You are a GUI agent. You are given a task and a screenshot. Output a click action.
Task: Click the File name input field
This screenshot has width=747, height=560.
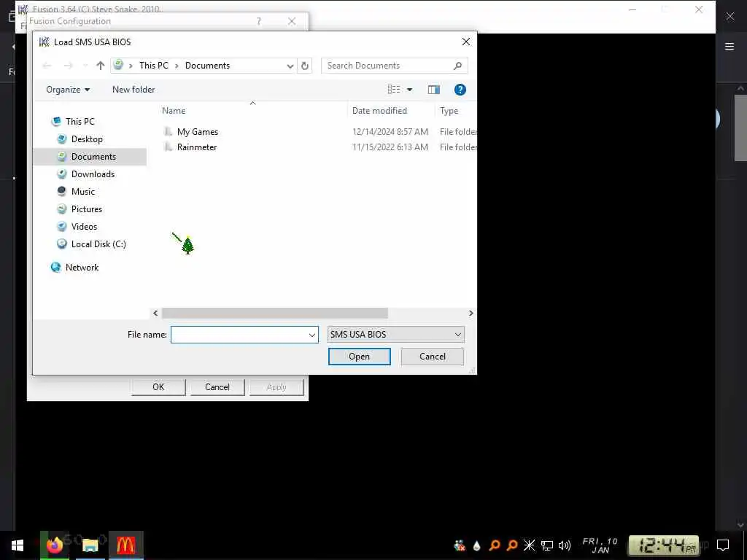[239, 335]
